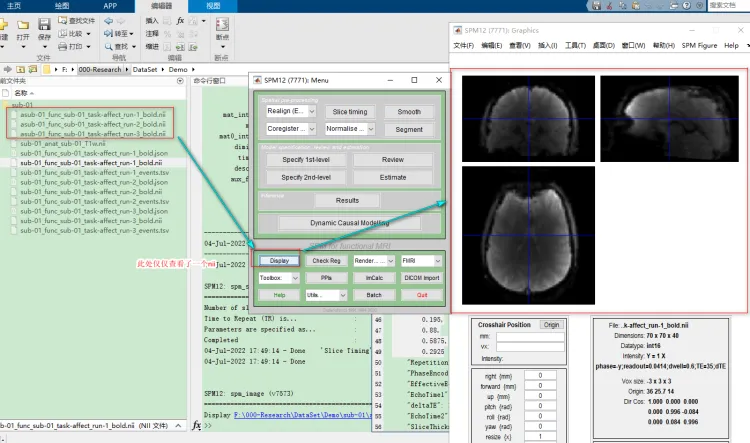
Task: Click Specify 1st-level button
Action: tap(306, 160)
